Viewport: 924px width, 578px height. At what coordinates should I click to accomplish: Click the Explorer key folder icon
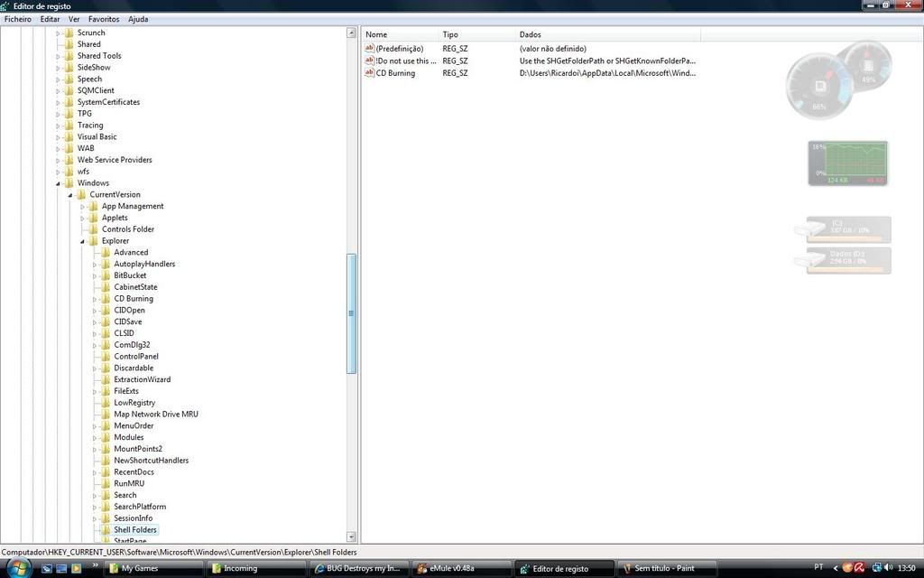pos(94,240)
